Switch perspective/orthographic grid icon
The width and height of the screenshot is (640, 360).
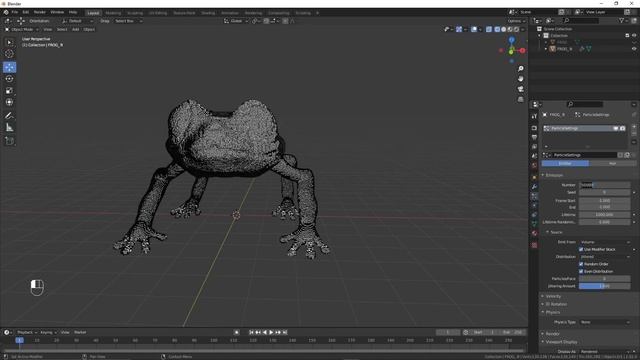(x=520, y=99)
